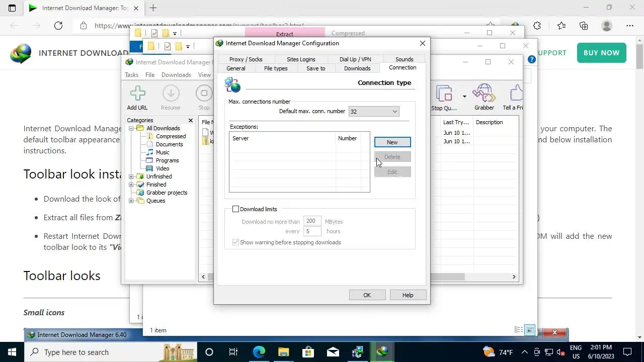Image resolution: width=644 pixels, height=362 pixels.
Task: Open the notification center icon
Action: (627, 352)
